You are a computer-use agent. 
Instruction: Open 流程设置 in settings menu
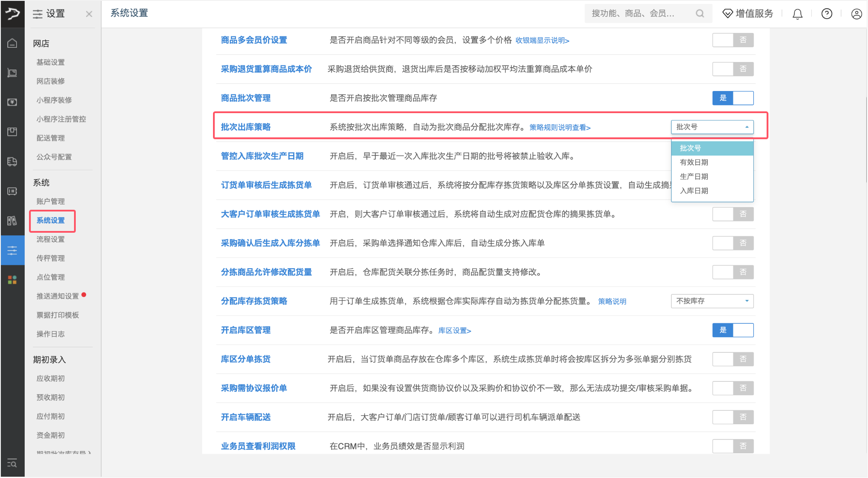click(51, 239)
